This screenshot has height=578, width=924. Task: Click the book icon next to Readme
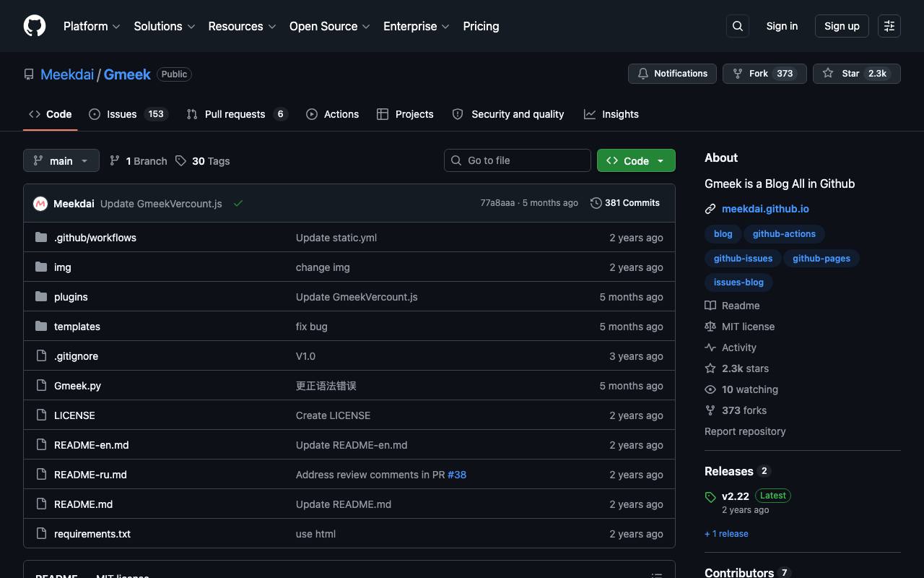[x=710, y=306]
